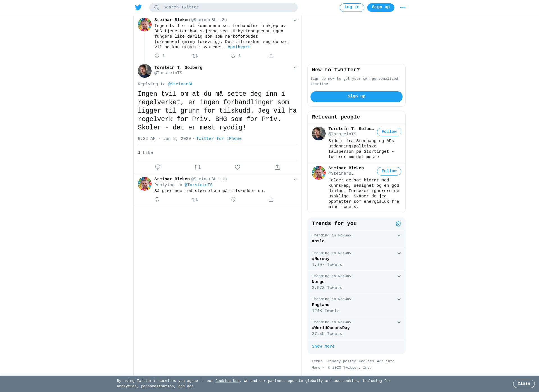Retweet Steinar Bleken's first tweet with #polkvart
The width and height of the screenshot is (539, 392).
coord(195,56)
